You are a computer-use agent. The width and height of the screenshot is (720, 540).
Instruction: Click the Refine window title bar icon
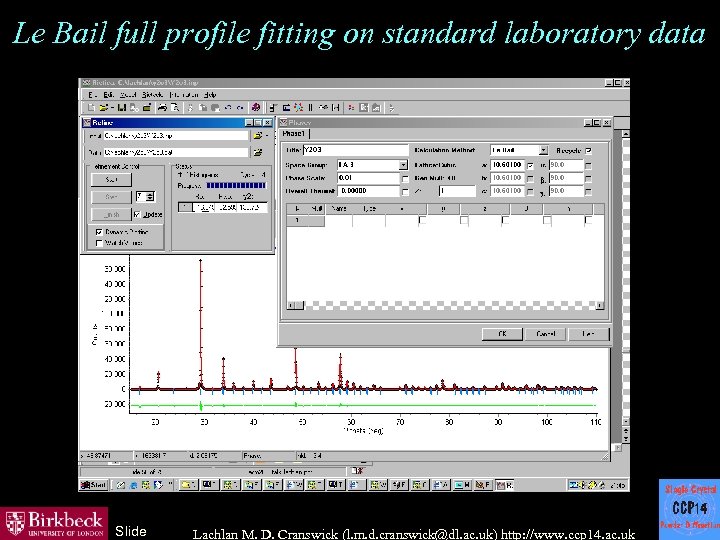pos(87,123)
